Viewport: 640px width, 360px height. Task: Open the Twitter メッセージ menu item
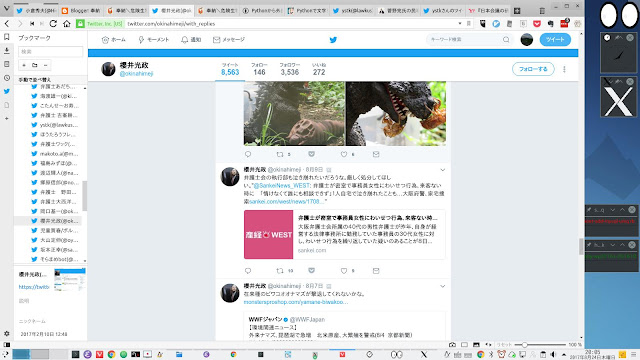[229, 40]
